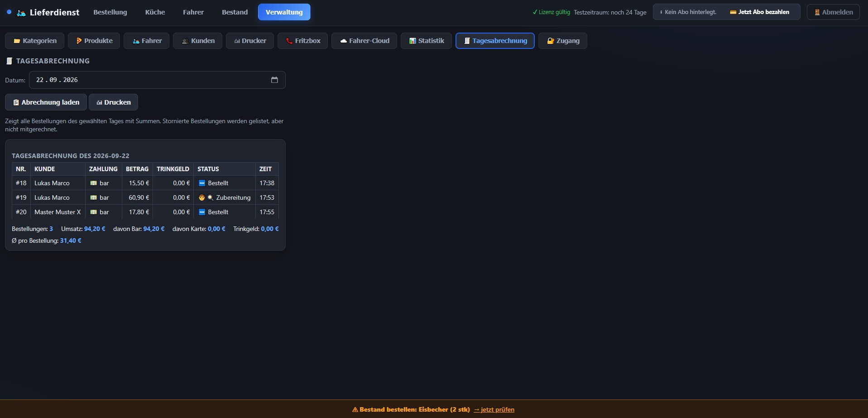The image size is (868, 418).
Task: Click the warning icon in stock alert bar
Action: tap(355, 409)
